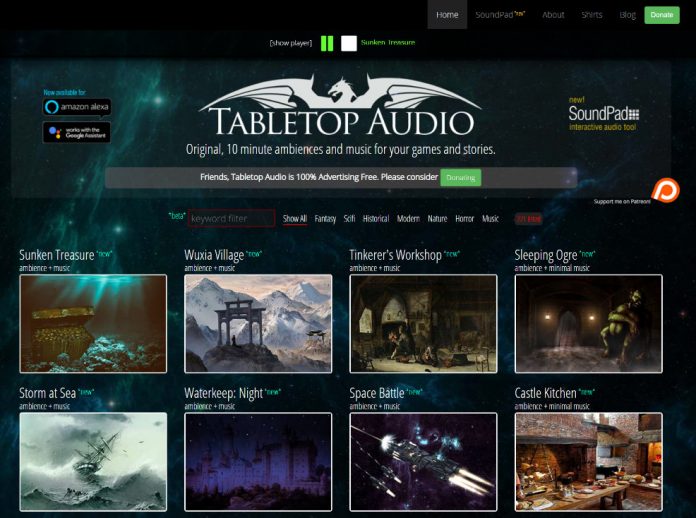Click the Waterkeep: Night title text

pos(224,393)
